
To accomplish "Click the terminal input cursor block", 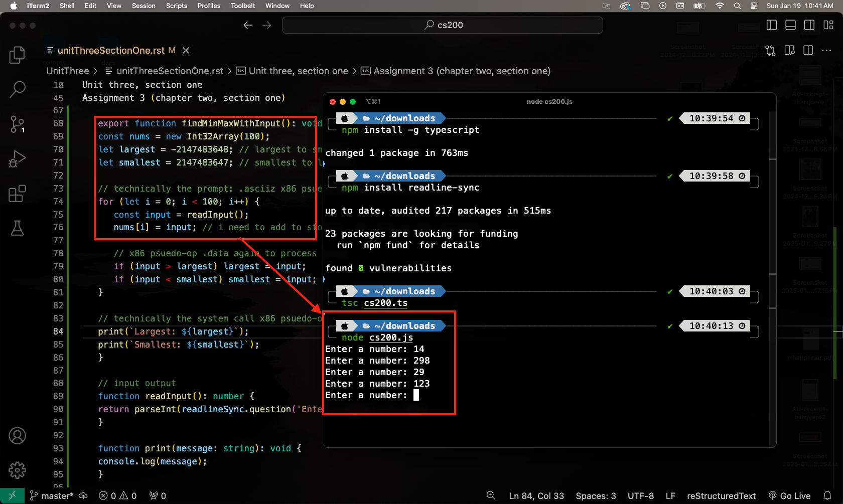I will click(x=416, y=395).
